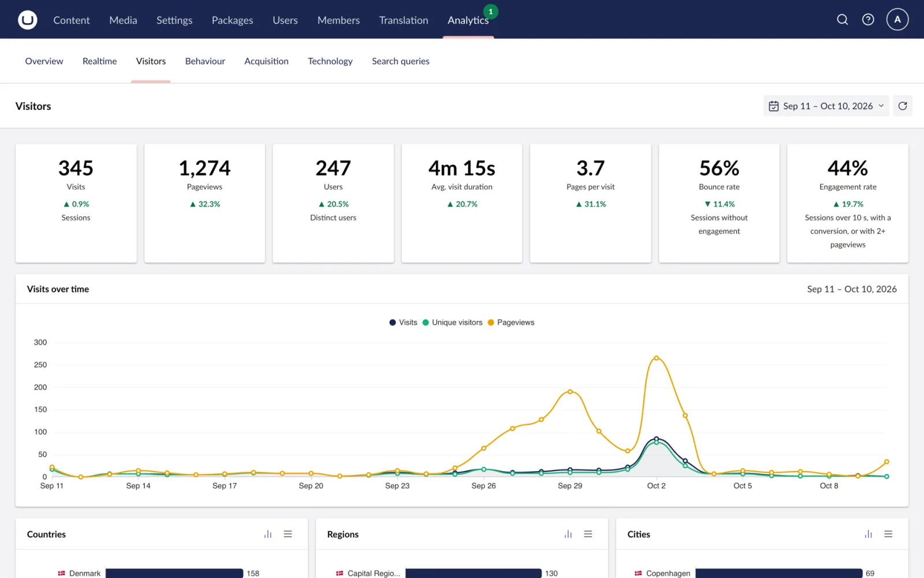Click the Umbraco logo icon
This screenshot has height=578, width=924.
[27, 20]
